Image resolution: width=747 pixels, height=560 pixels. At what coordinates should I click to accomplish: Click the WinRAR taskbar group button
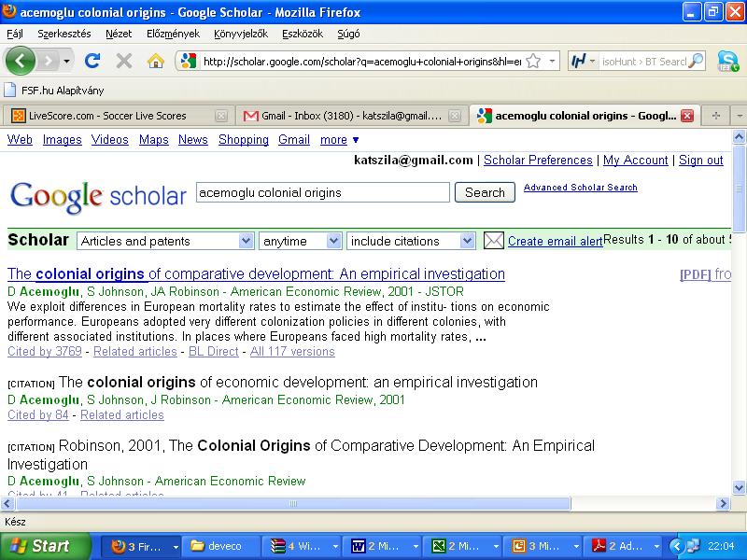point(303,546)
